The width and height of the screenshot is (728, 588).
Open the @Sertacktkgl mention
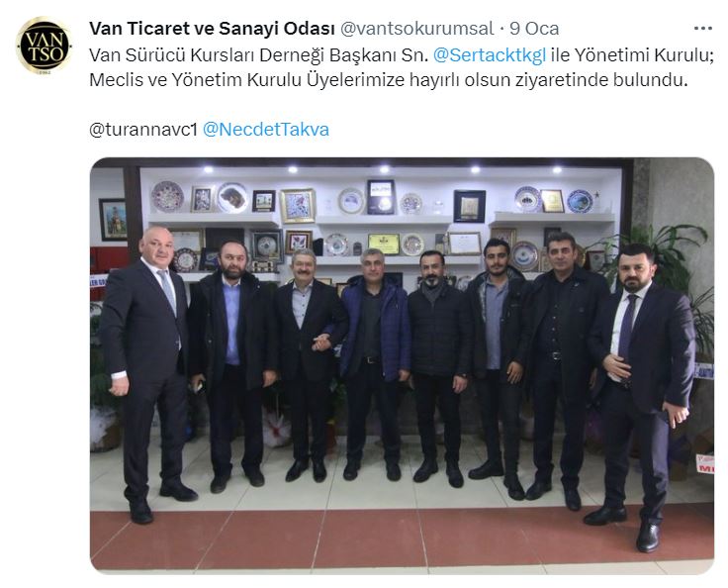tap(490, 55)
